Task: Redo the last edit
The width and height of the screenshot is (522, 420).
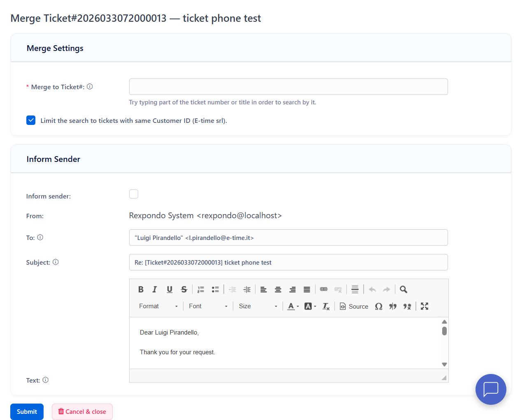Action: point(387,289)
